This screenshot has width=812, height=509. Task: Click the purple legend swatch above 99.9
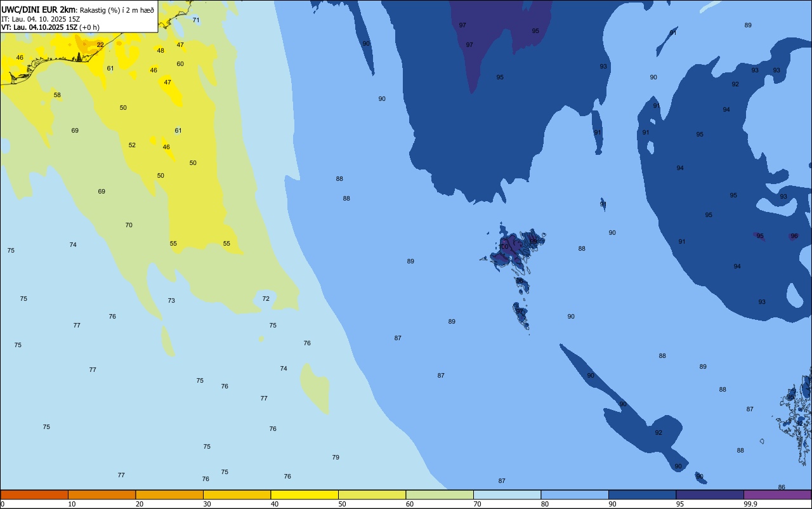coord(777,494)
